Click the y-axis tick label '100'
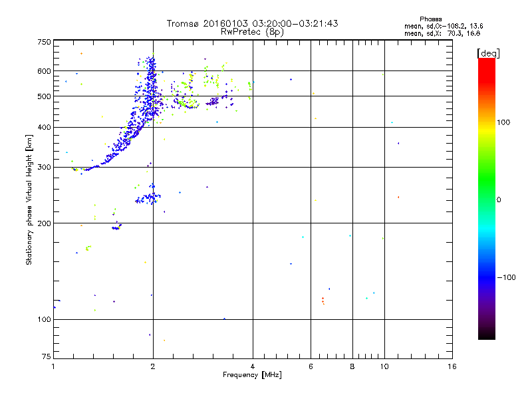Image resolution: width=532 pixels, height=399 pixels. [44, 319]
